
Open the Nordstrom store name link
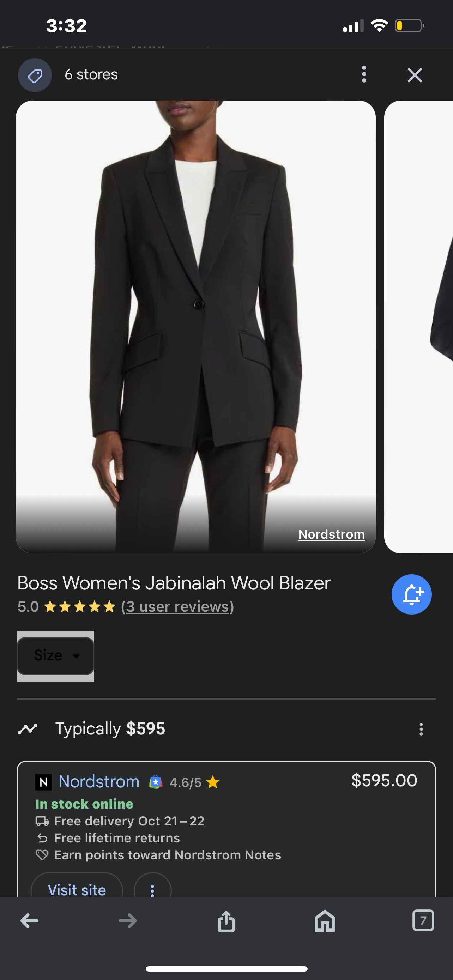(x=99, y=782)
